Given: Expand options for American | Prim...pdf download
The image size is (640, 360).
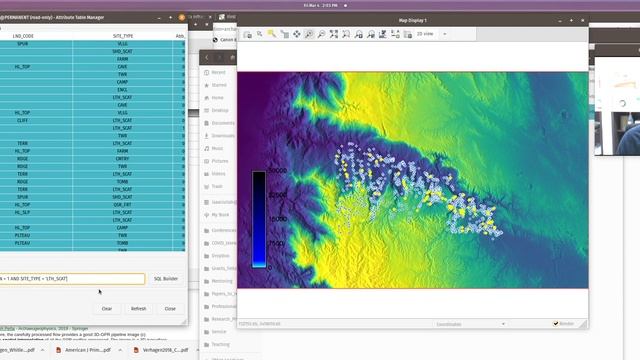Looking at the screenshot, I should 120,350.
